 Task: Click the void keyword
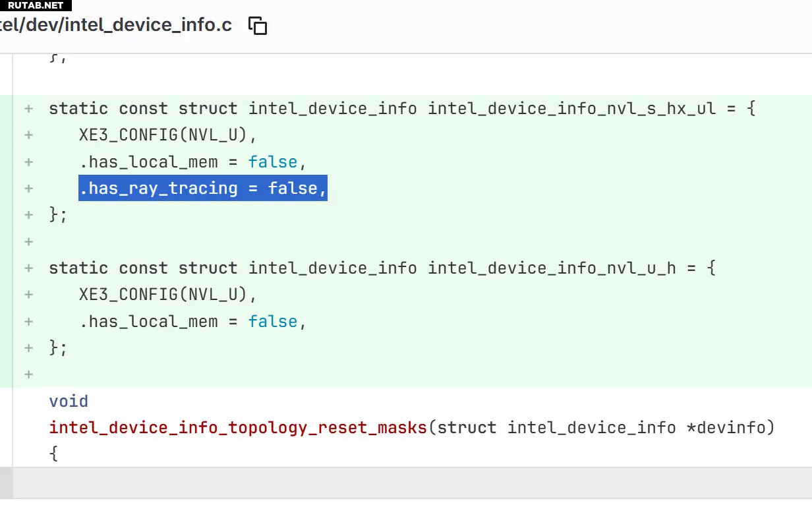tap(69, 402)
